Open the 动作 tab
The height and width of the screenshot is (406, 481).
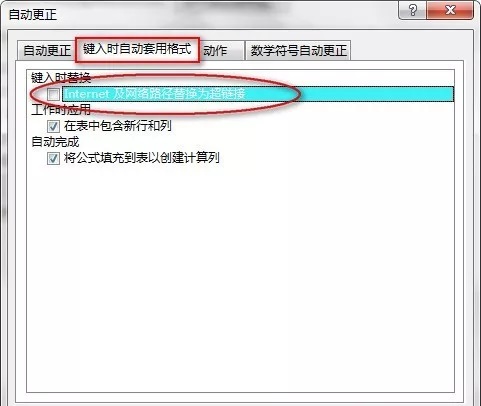tap(222, 51)
